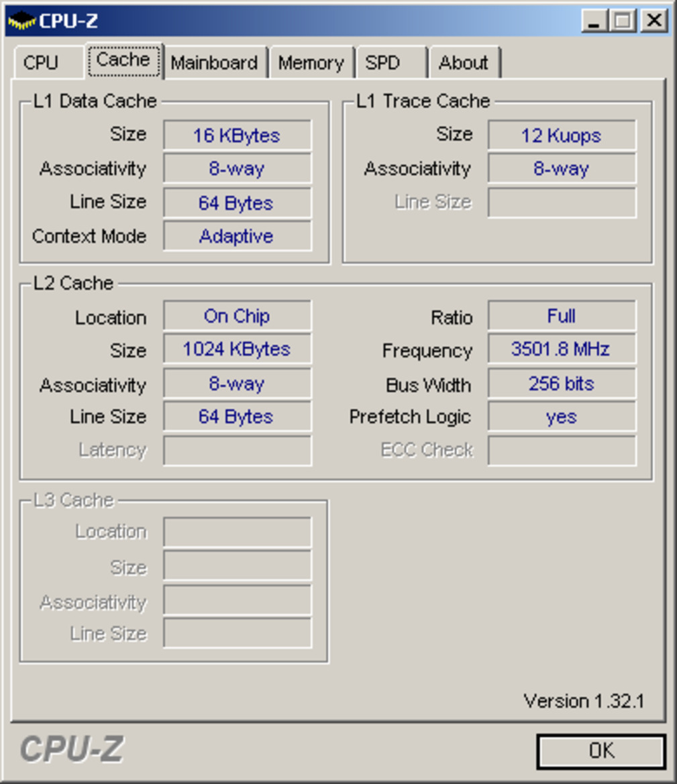
Task: Close the CPU-Z window
Action: (654, 21)
